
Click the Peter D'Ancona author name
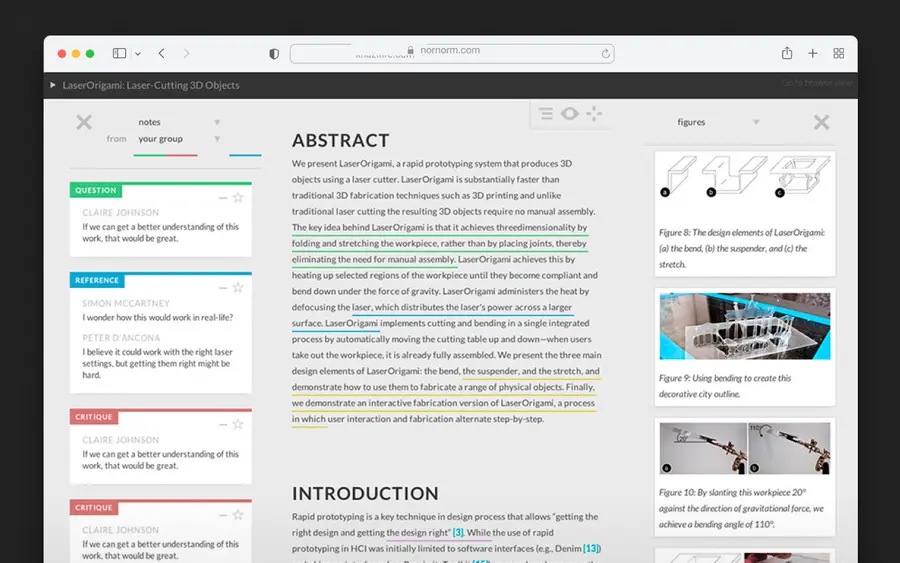click(121, 337)
